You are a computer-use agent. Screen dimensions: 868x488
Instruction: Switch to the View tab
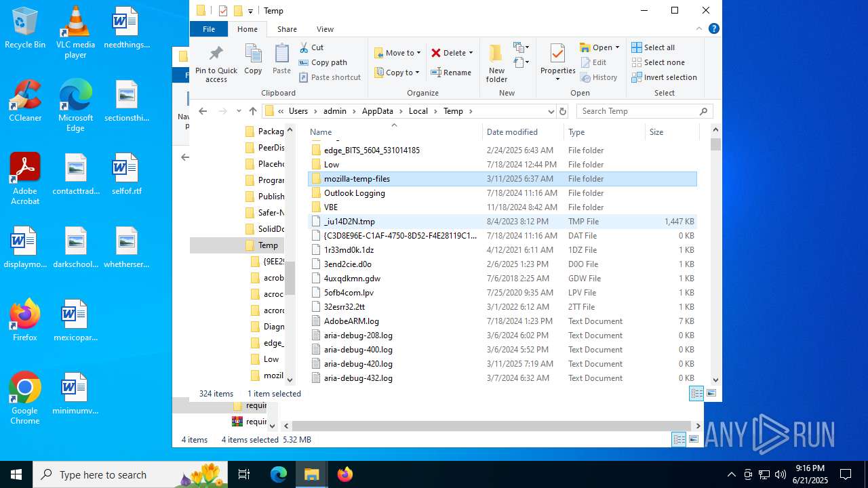click(325, 29)
